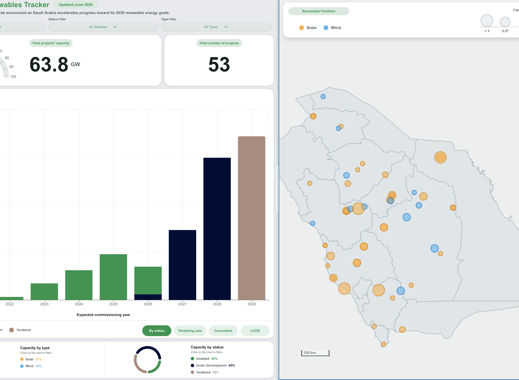The width and height of the screenshot is (519, 380).
Task: Click the capacity gauge dial
Action: [4, 67]
